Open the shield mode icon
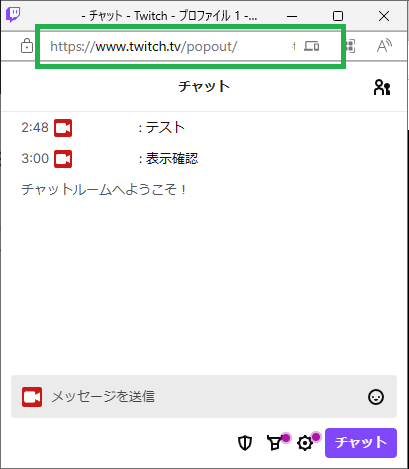This screenshot has height=469, width=409. [x=245, y=443]
